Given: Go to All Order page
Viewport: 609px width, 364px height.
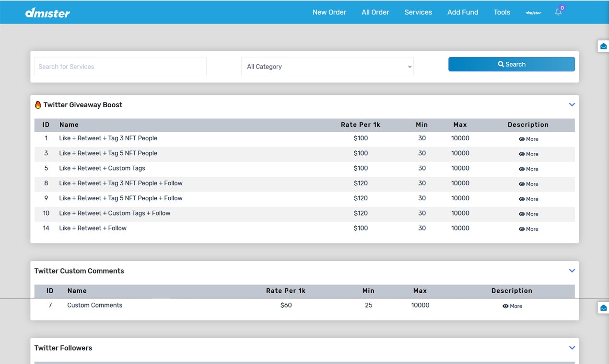Looking at the screenshot, I should pos(375,12).
